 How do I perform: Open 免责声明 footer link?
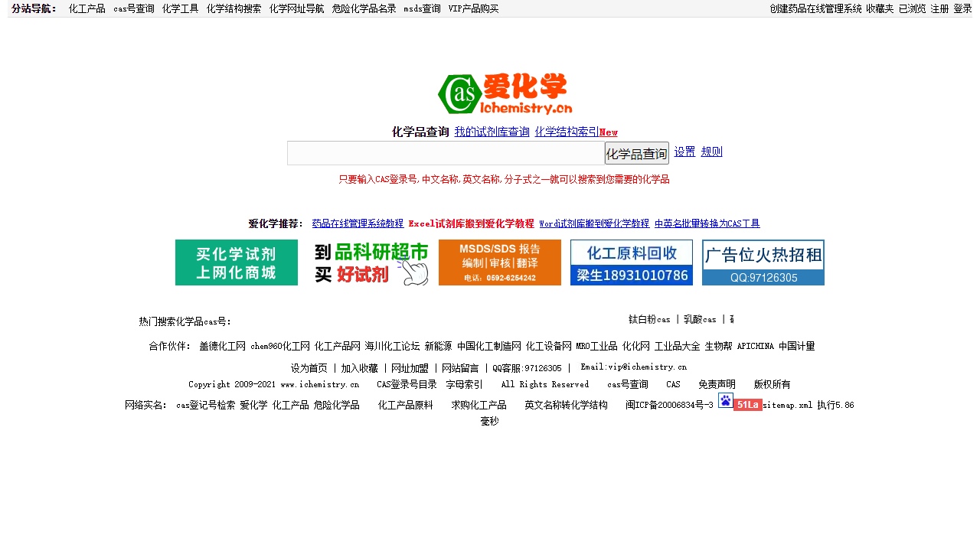pyautogui.click(x=717, y=384)
